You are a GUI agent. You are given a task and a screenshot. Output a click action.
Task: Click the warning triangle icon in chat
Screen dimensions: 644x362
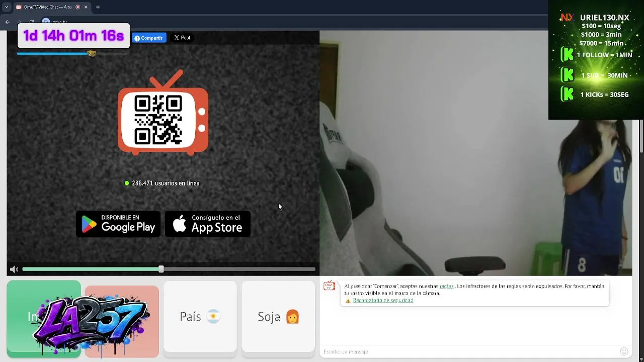tap(348, 301)
